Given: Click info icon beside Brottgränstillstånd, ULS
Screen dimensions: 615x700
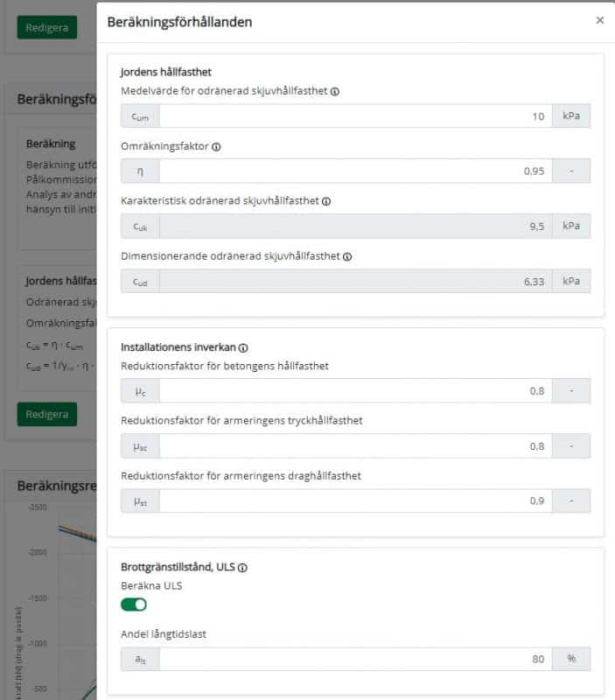Looking at the screenshot, I should [x=242, y=567].
